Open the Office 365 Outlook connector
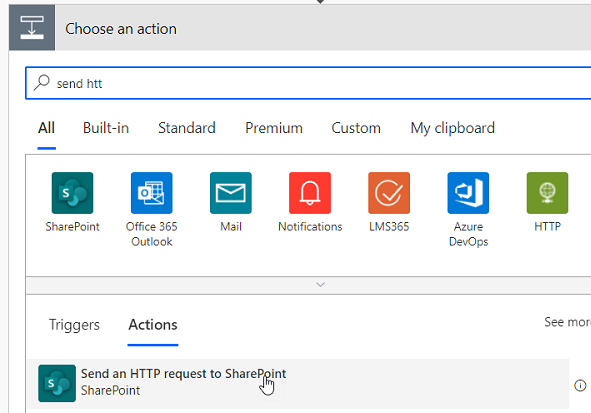 pyautogui.click(x=152, y=193)
